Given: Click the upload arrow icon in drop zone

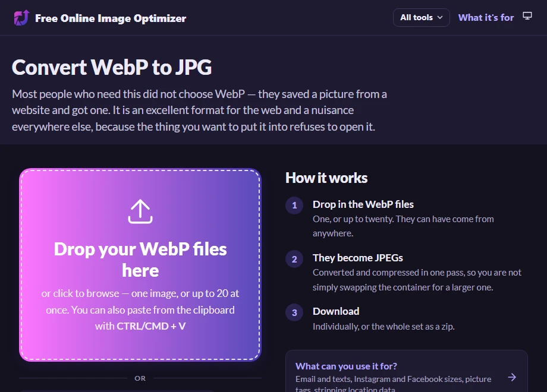Looking at the screenshot, I should coord(140,211).
